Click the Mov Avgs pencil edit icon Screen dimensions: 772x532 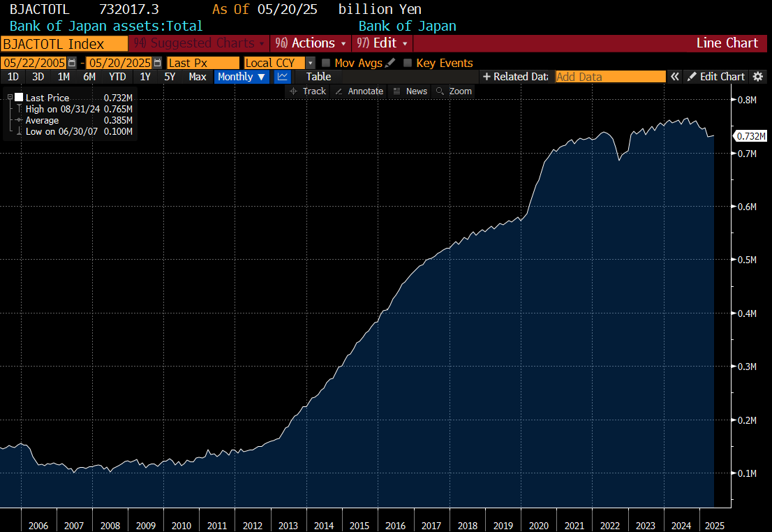click(390, 63)
